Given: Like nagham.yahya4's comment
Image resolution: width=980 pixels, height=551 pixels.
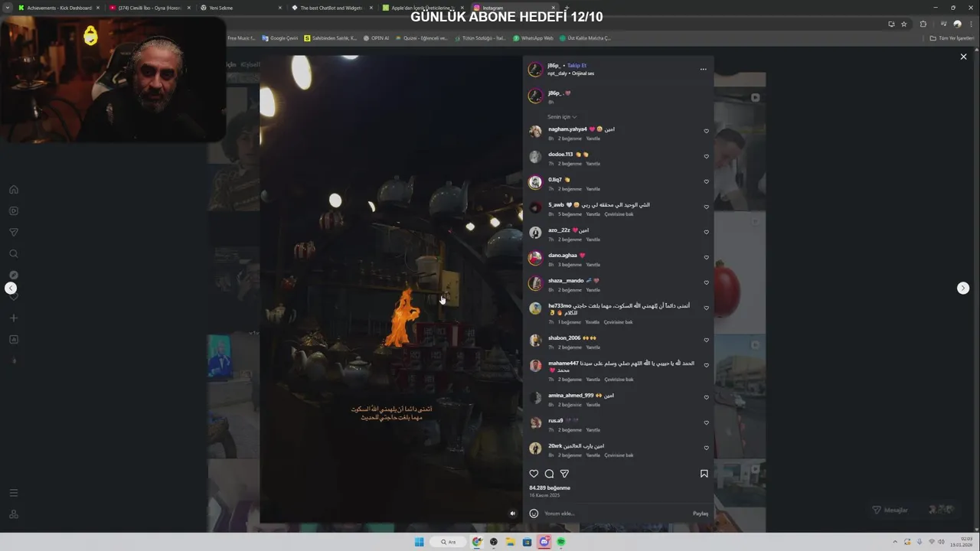Looking at the screenshot, I should click(706, 131).
